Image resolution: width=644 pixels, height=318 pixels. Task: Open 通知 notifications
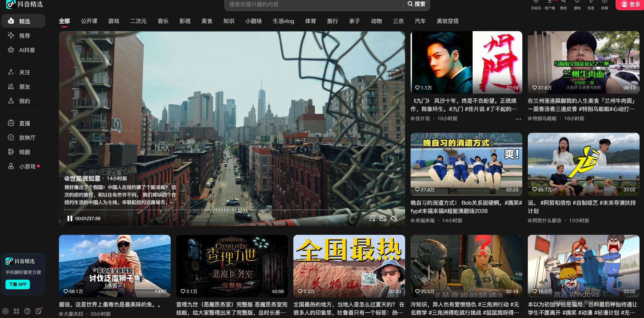point(577,5)
